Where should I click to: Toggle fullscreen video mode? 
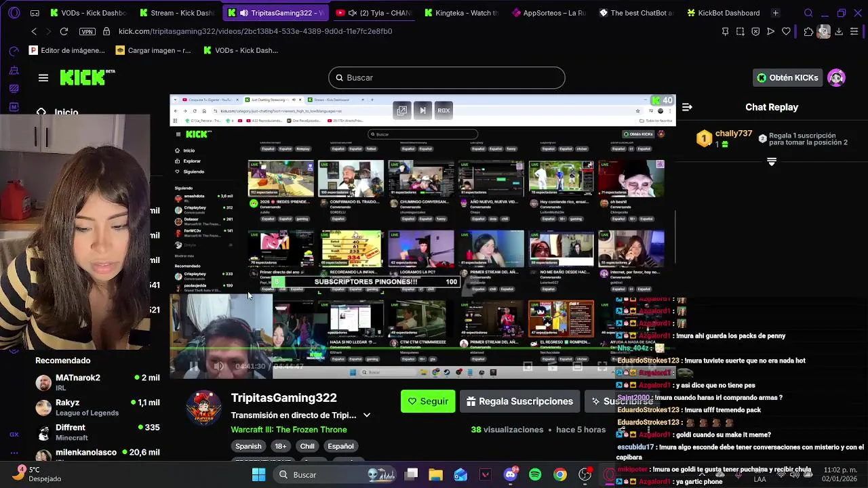[601, 367]
